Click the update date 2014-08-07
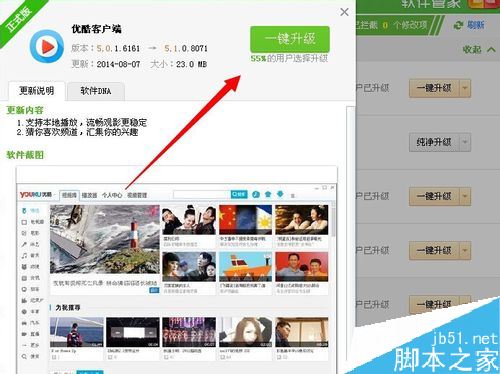The image size is (500, 374). [118, 64]
